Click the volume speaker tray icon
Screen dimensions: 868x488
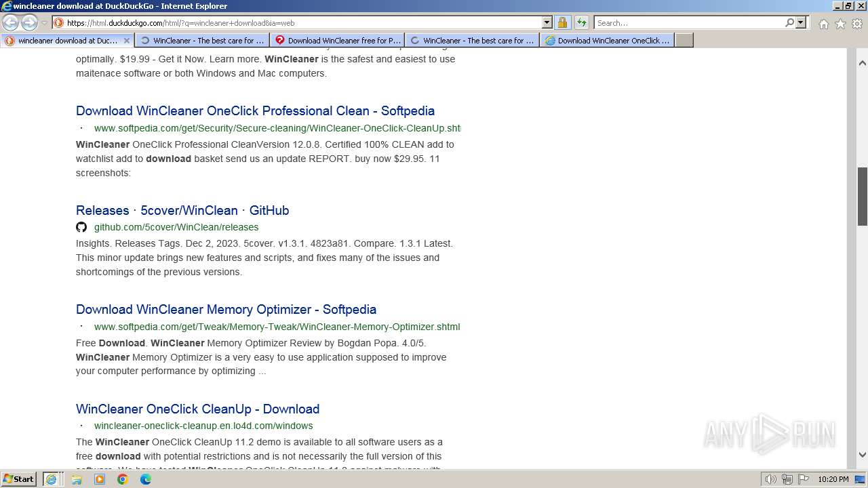[771, 479]
